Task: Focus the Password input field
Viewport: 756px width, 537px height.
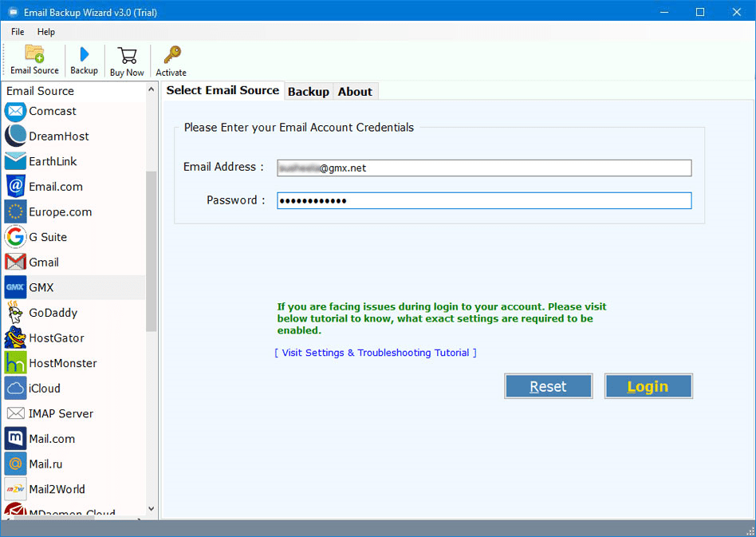Action: [484, 201]
